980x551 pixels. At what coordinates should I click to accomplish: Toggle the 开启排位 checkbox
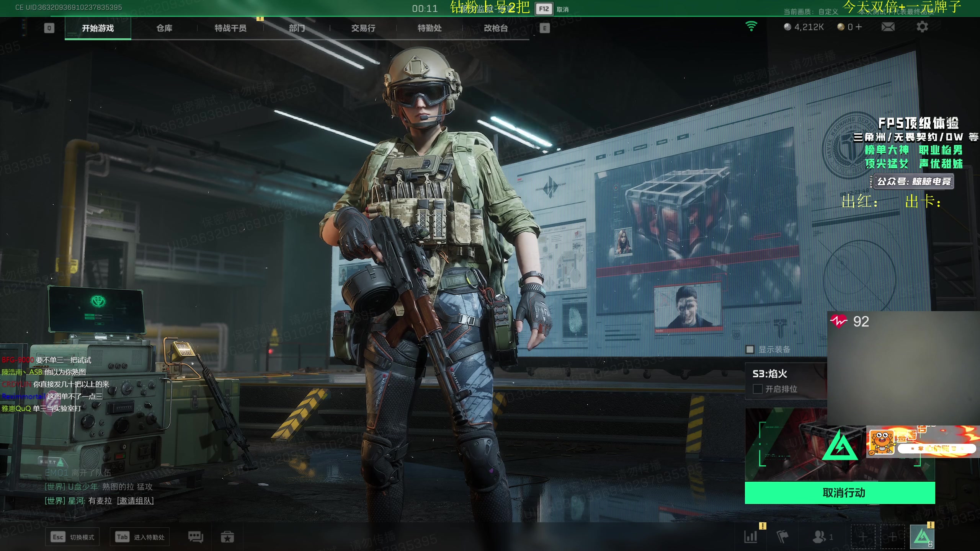point(758,389)
